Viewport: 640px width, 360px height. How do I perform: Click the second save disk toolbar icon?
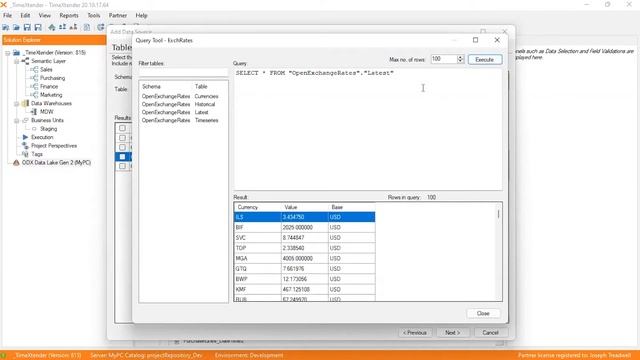[38, 27]
